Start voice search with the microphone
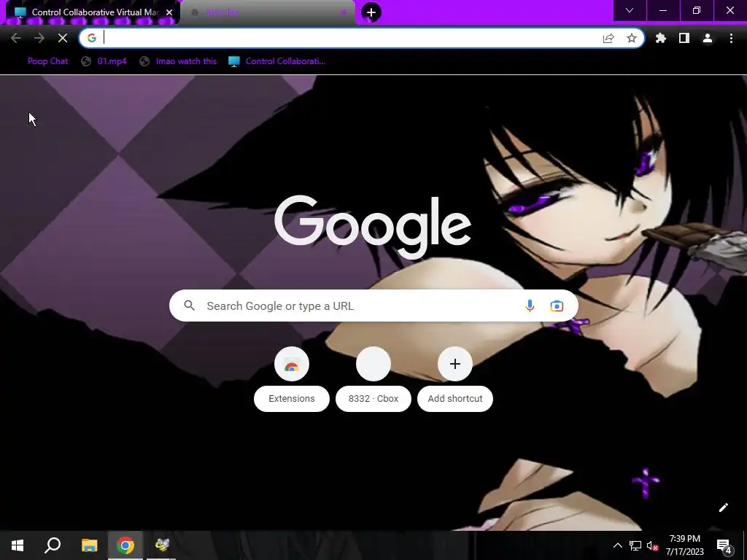Screen dimensions: 747x560 point(530,306)
